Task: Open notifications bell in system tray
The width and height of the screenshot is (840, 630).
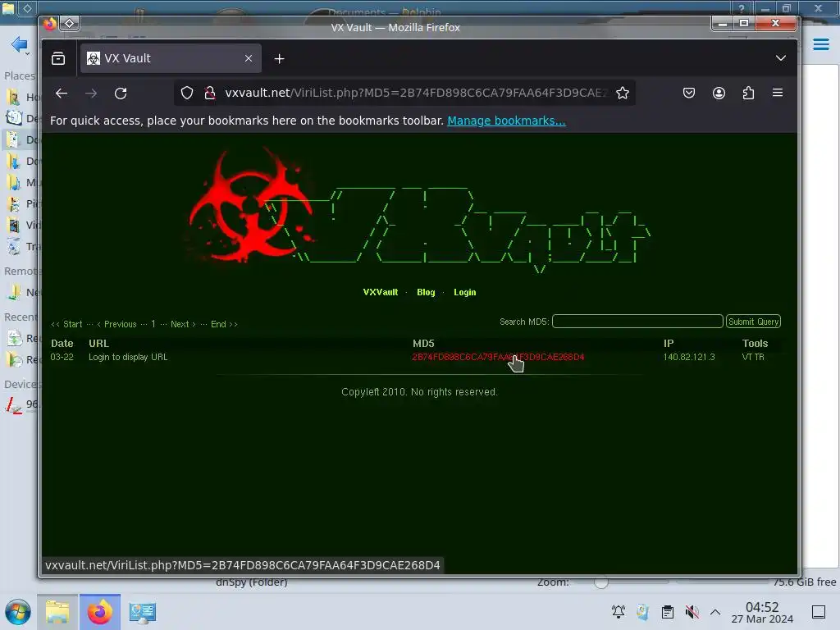Action: (x=619, y=611)
